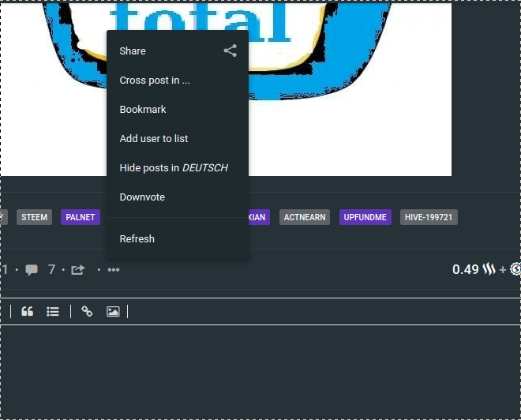This screenshot has height=420, width=521.
Task: Insert a blockquote with the quote icon
Action: click(x=28, y=311)
